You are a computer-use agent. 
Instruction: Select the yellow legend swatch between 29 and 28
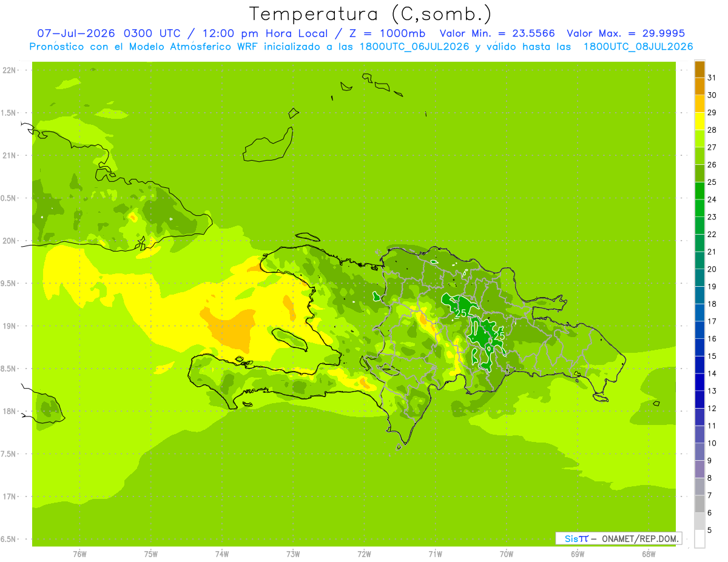point(699,121)
